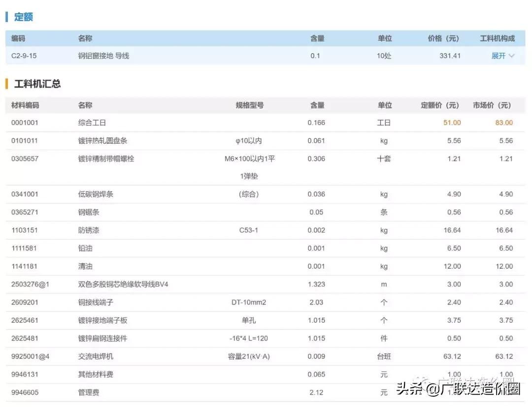Select quota code C2-9-15
Screen dimensions: 532x407
(x=25, y=56)
